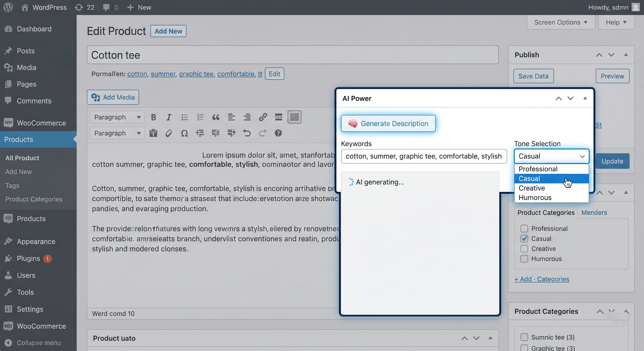Check the Humorous category checkbox
The width and height of the screenshot is (644, 351).
point(524,259)
